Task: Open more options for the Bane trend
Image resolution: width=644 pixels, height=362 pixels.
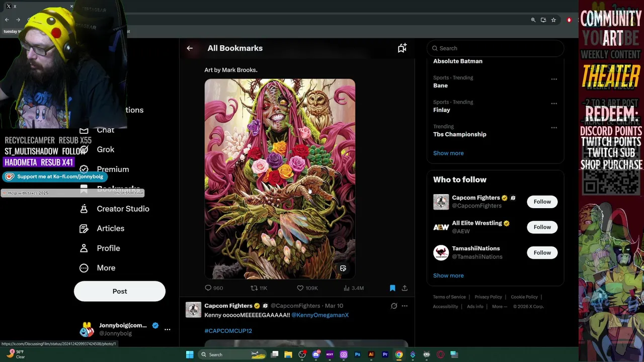Action: click(554, 79)
